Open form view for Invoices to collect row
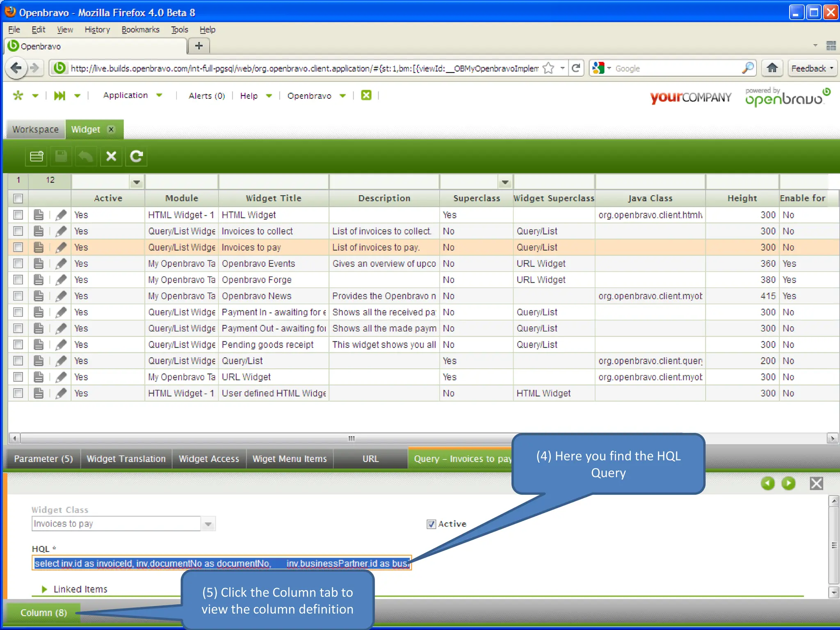Screen dimensions: 840x630 point(39,231)
